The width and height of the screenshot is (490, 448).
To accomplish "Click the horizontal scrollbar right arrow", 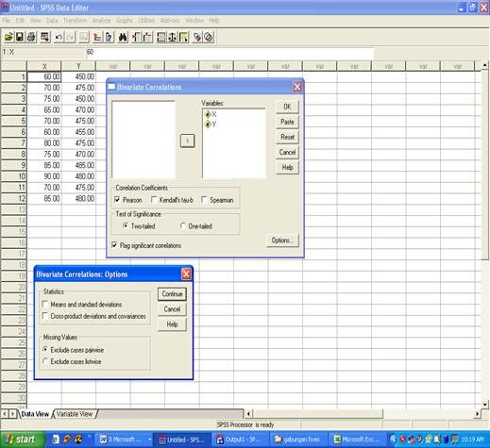I will pos(478,414).
